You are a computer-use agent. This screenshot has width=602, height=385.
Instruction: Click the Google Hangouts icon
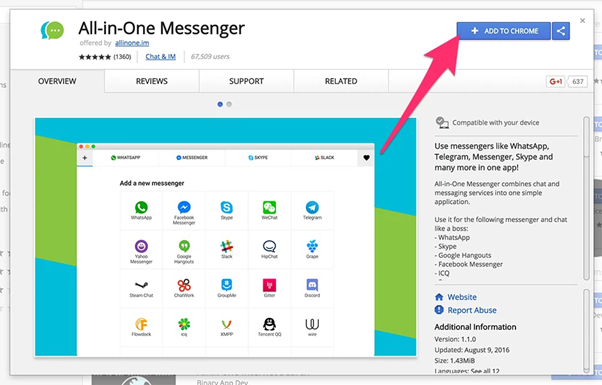(184, 246)
